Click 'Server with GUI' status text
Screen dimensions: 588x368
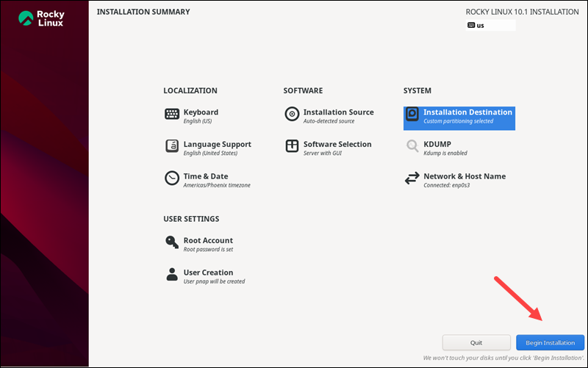click(x=323, y=153)
